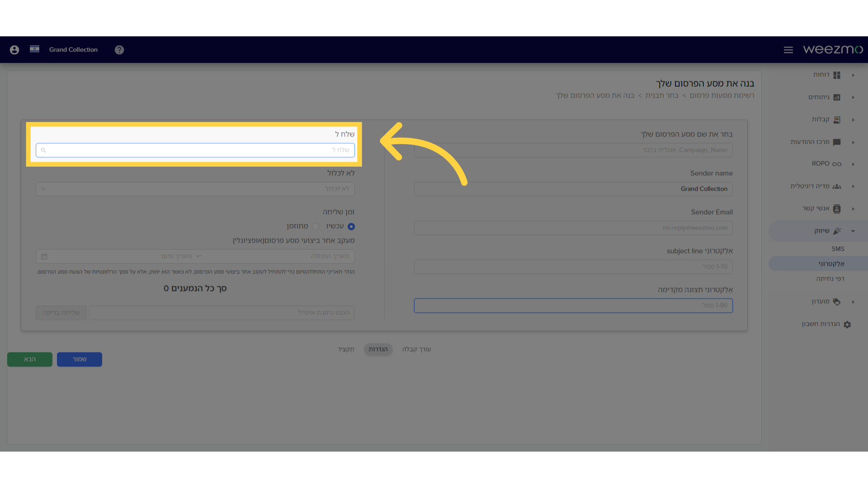Image resolution: width=868 pixels, height=488 pixels.
Task: Expand the מדיה דיגיטלית sidebar arrow
Action: [x=853, y=186]
